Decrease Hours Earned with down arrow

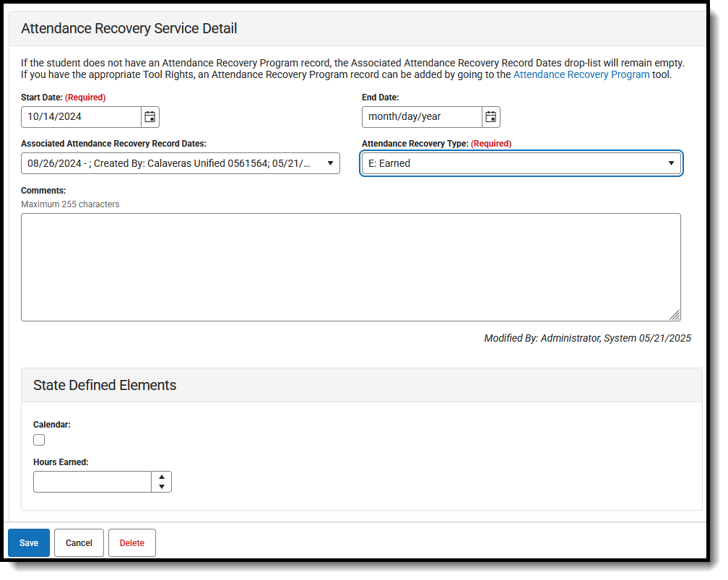(162, 487)
